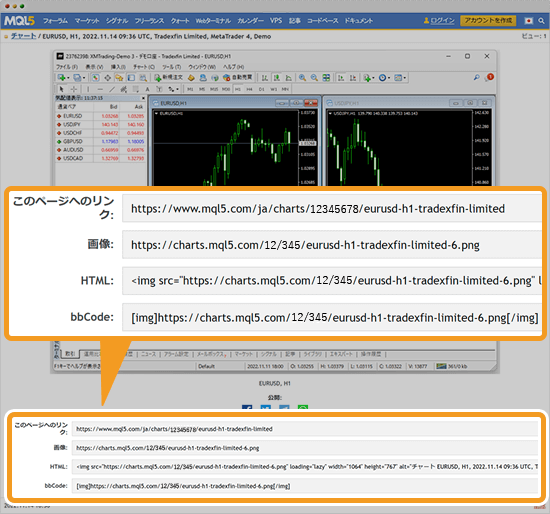Select the cursor arrow tool

tap(61, 89)
